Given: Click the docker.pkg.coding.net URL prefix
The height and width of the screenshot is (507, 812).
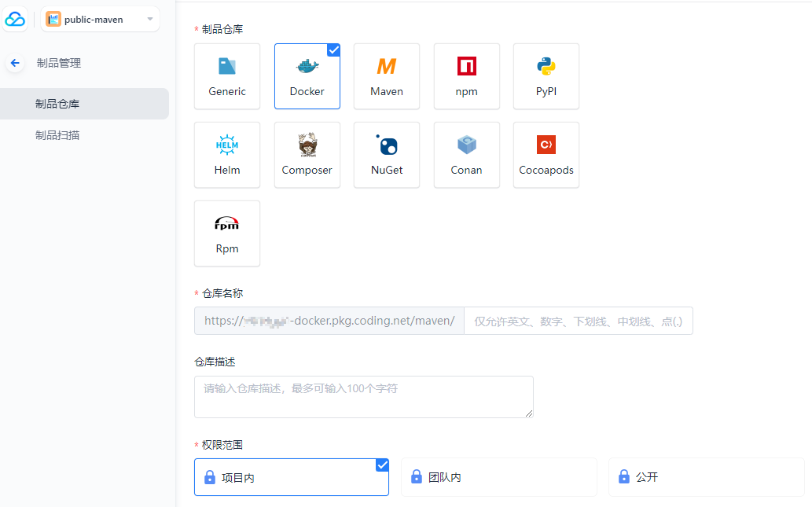Looking at the screenshot, I should pyautogui.click(x=329, y=321).
